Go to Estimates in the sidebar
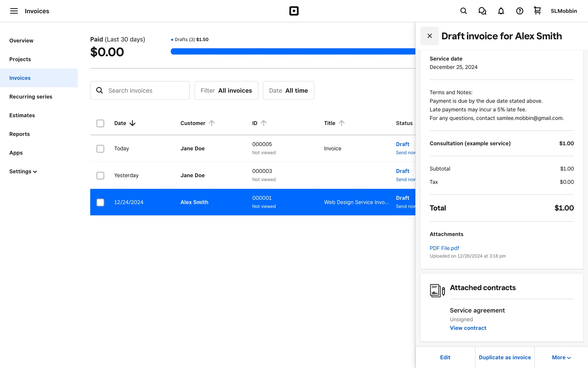The height and width of the screenshot is (368, 588). (22, 115)
